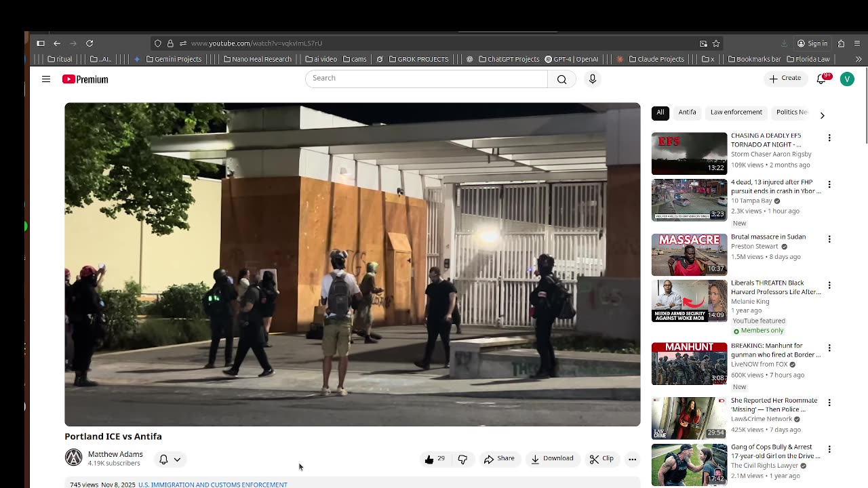Start voice search with microphone icon
The width and height of the screenshot is (868, 488).
click(x=593, y=79)
